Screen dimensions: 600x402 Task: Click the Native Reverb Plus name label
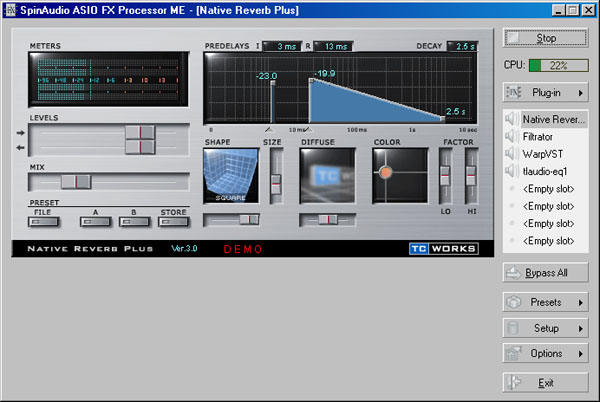point(90,249)
